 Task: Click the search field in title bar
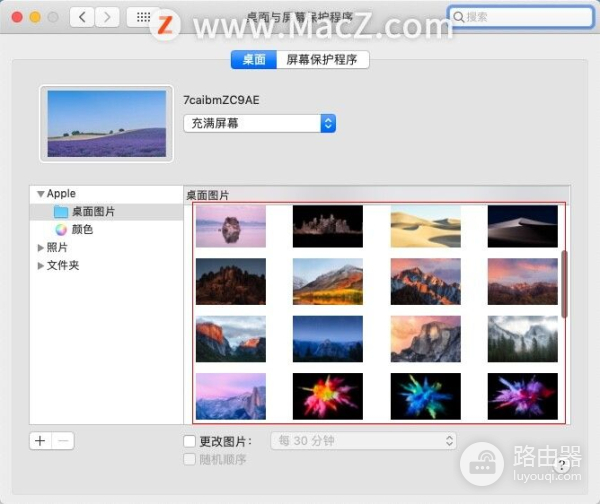click(520, 17)
